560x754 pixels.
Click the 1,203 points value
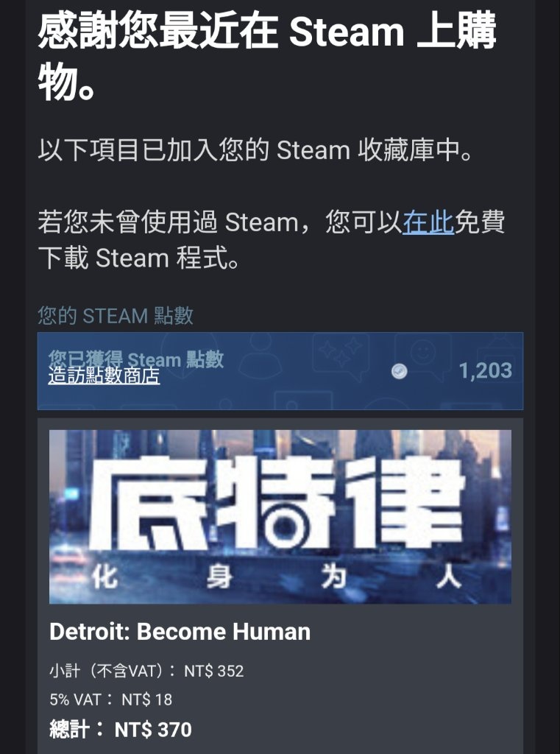coord(485,371)
